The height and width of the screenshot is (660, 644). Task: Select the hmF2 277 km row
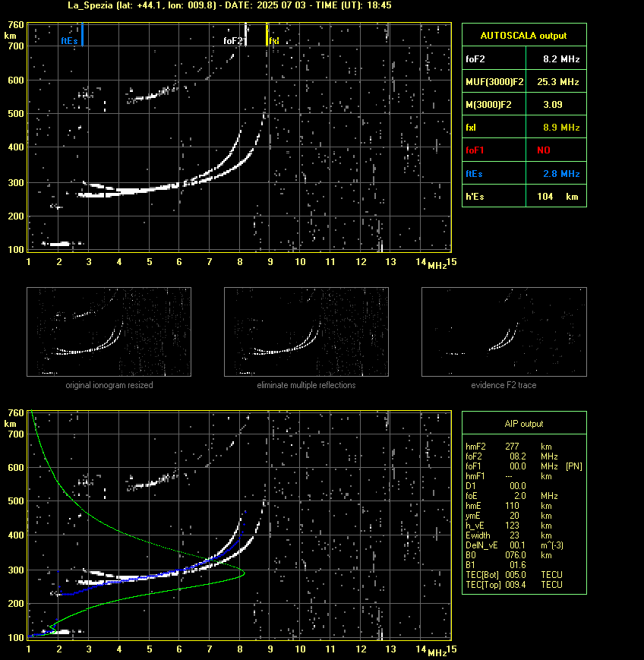click(x=509, y=446)
